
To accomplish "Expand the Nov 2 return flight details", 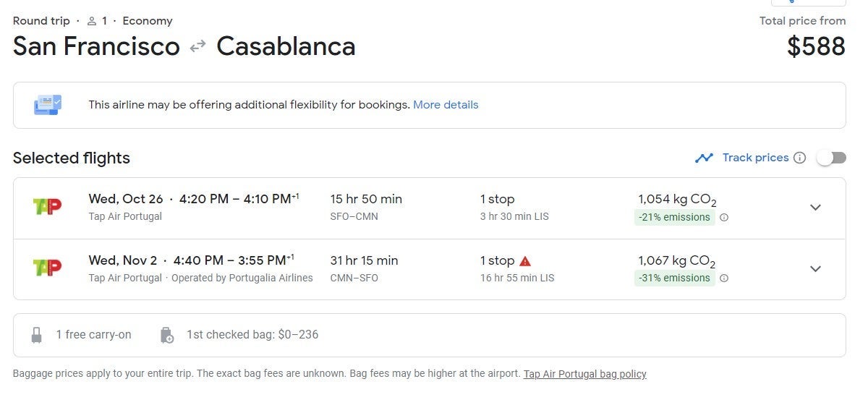I will (x=815, y=269).
